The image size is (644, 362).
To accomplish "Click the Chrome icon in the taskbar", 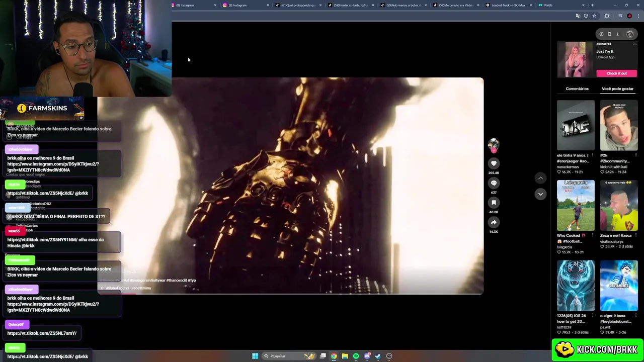I will pyautogui.click(x=334, y=356).
